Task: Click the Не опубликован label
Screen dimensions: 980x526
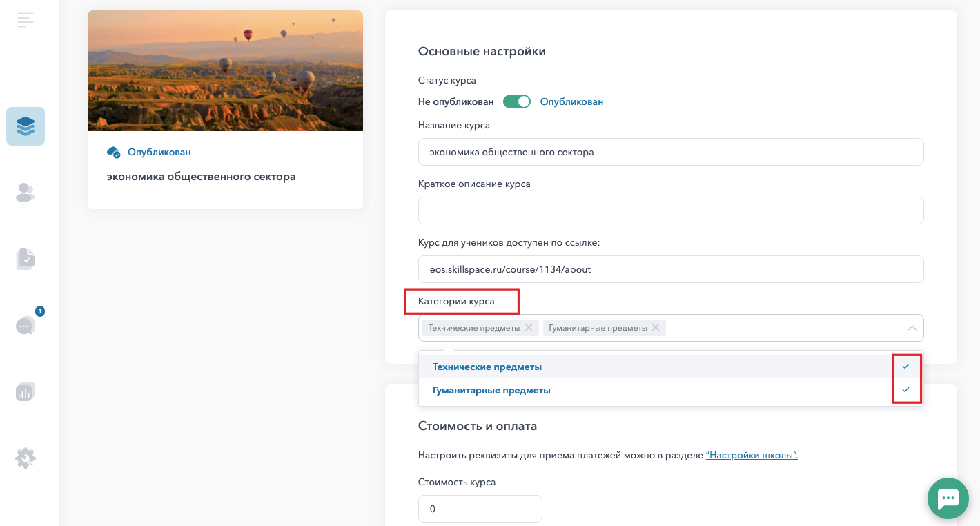Action: click(x=456, y=101)
